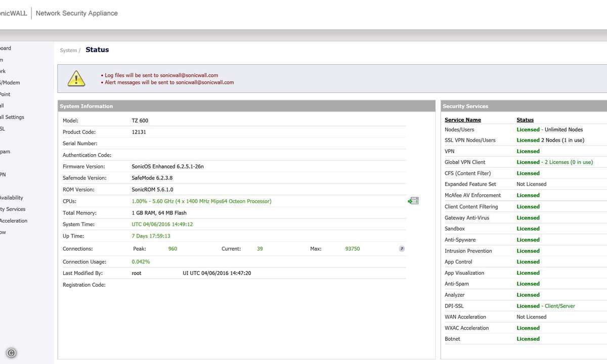Click the App Visualization service name
The image size is (607, 364).
click(x=464, y=273)
